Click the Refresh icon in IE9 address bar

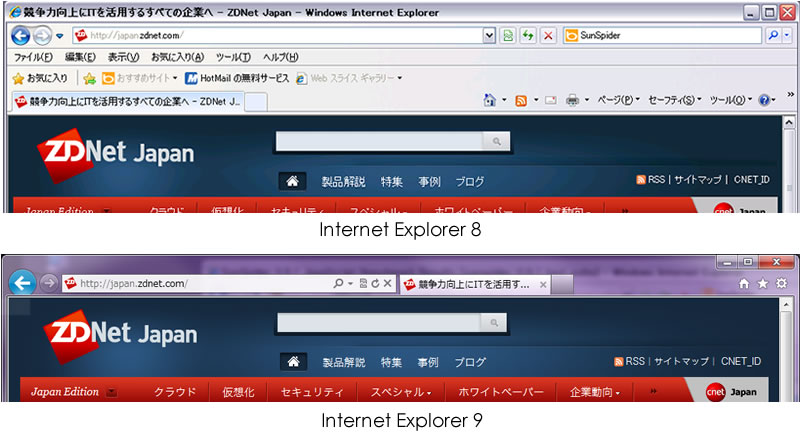(x=375, y=283)
